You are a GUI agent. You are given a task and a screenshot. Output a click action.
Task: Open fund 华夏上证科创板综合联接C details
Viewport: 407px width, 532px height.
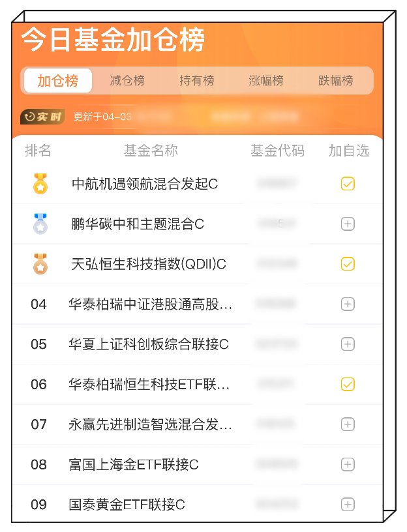pos(149,344)
